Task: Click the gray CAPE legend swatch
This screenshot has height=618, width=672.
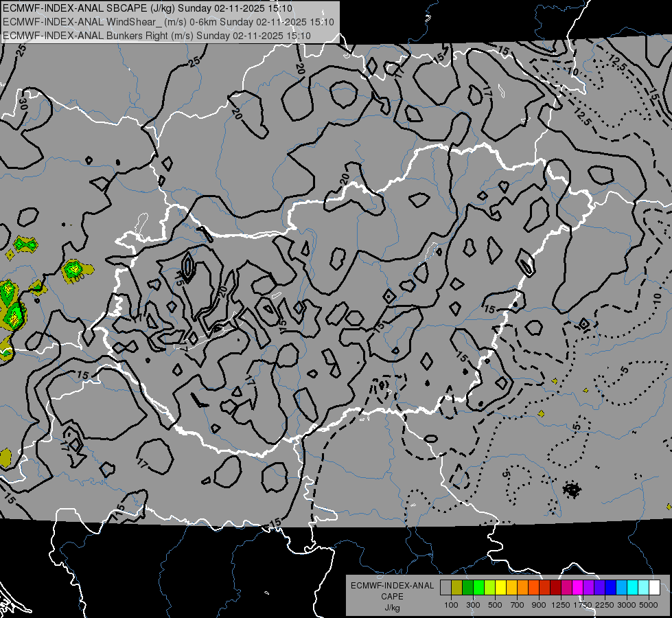Action: point(445,587)
